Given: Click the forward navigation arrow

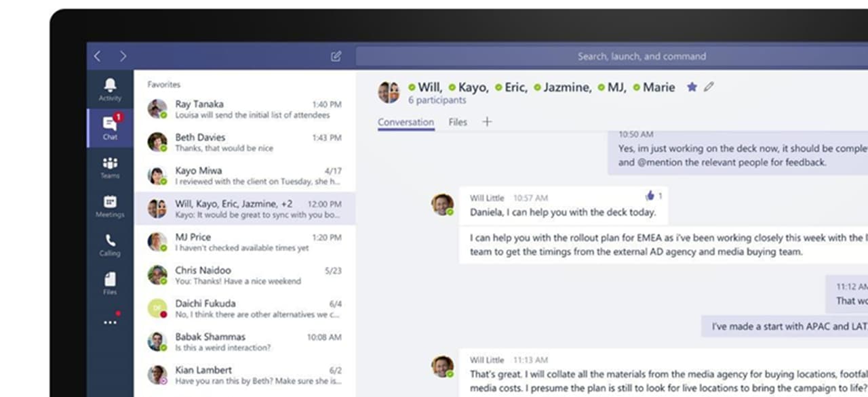Looking at the screenshot, I should (123, 56).
